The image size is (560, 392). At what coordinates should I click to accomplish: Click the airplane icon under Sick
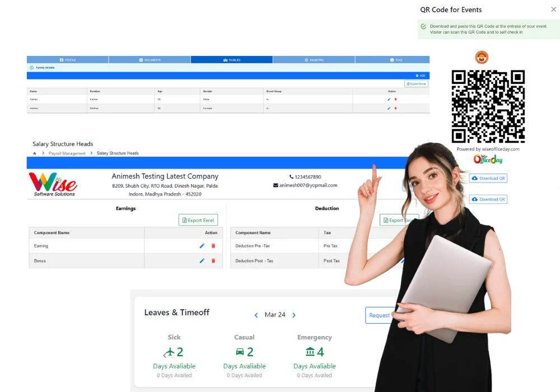169,352
